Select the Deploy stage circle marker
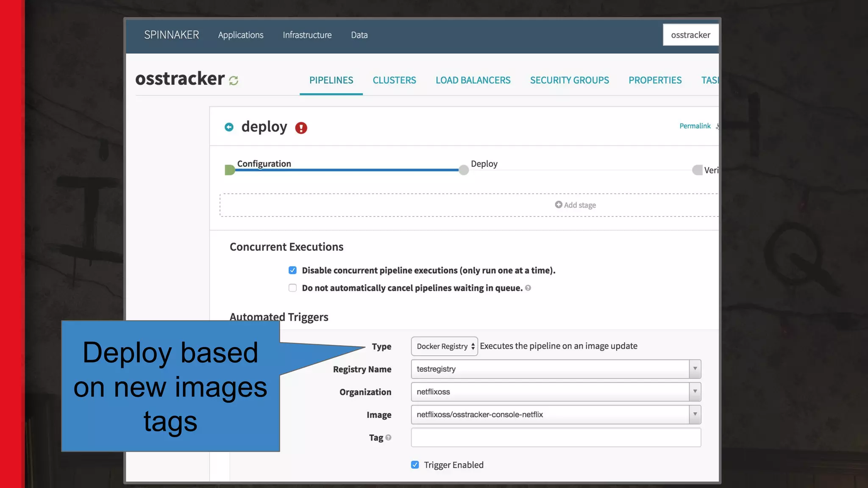 464,170
